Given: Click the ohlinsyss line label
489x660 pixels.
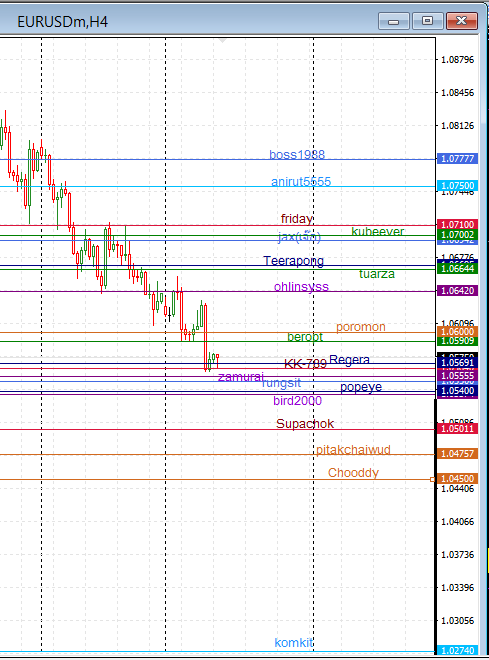Looking at the screenshot, I should [x=301, y=287].
